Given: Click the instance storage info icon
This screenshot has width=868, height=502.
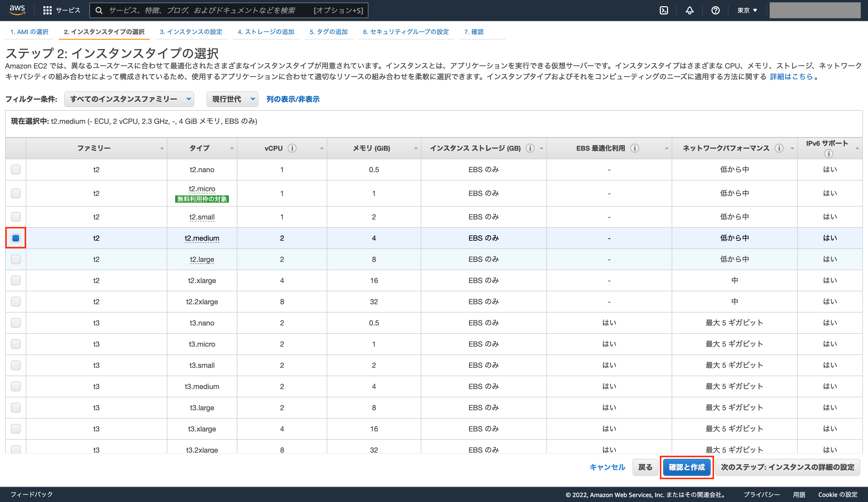Looking at the screenshot, I should coord(530,148).
